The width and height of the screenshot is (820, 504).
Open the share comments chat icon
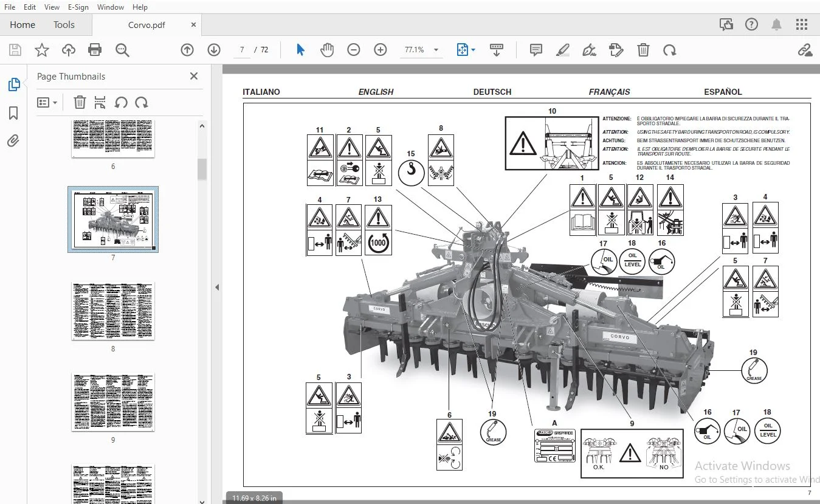(726, 24)
